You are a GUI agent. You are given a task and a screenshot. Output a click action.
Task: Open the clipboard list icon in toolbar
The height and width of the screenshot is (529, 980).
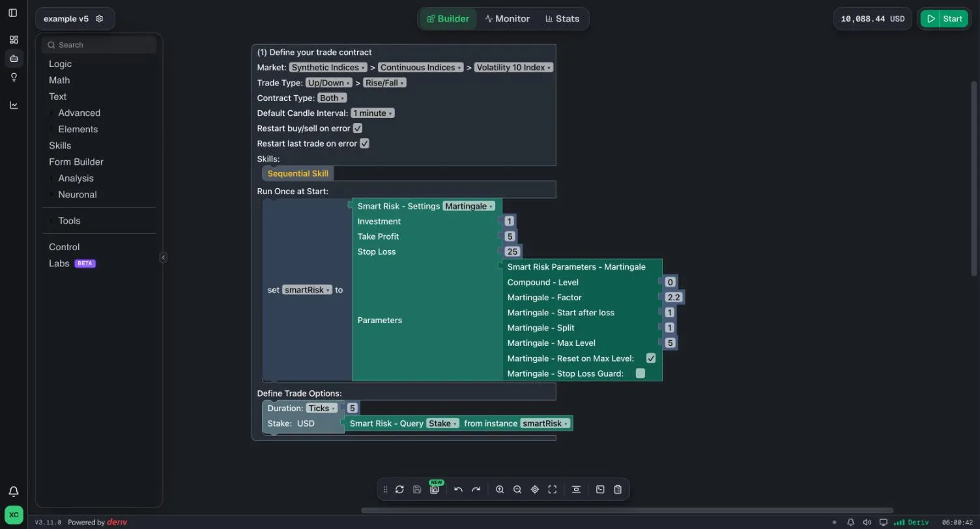pos(618,490)
